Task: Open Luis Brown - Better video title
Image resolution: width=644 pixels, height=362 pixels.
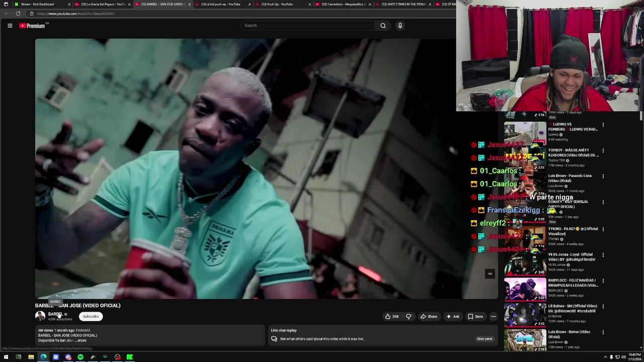Action: [569, 334]
